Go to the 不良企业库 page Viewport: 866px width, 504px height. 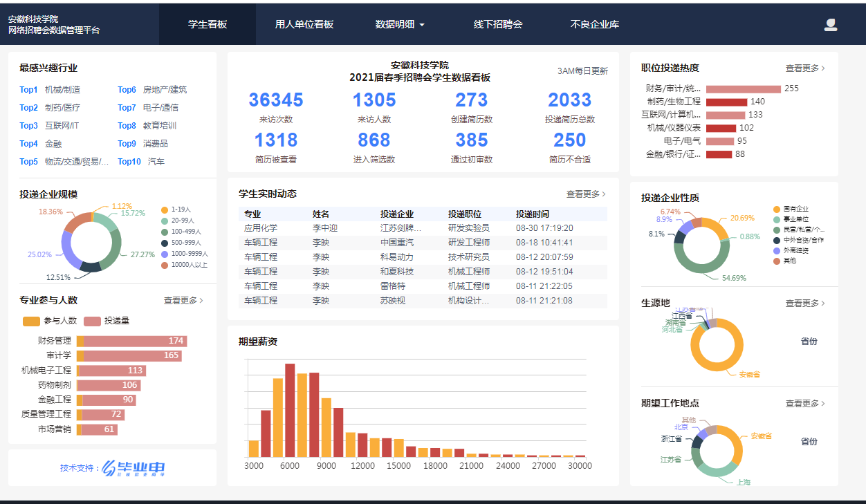[595, 24]
